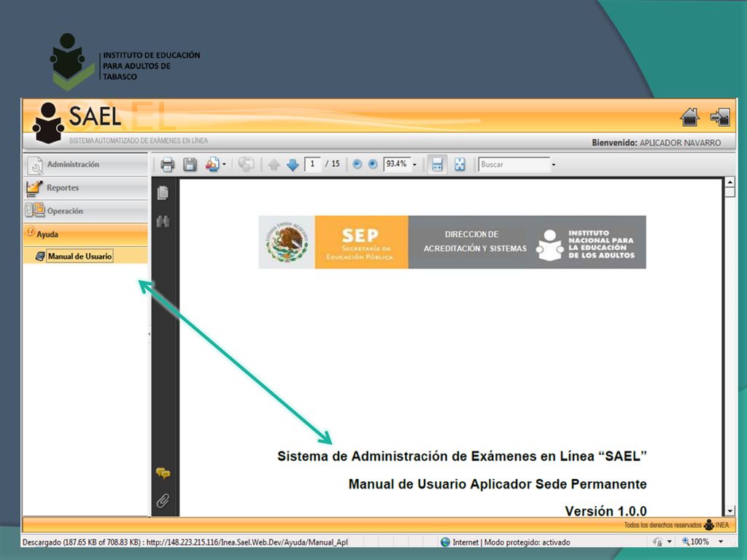Click the document's vertical scrollbar thumb
Screen dimensions: 747x560
tap(729, 192)
